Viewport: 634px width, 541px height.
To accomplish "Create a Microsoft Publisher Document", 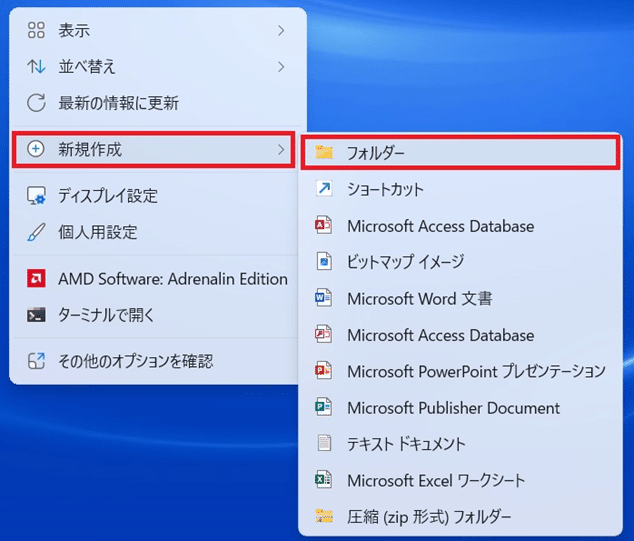I will (460, 408).
